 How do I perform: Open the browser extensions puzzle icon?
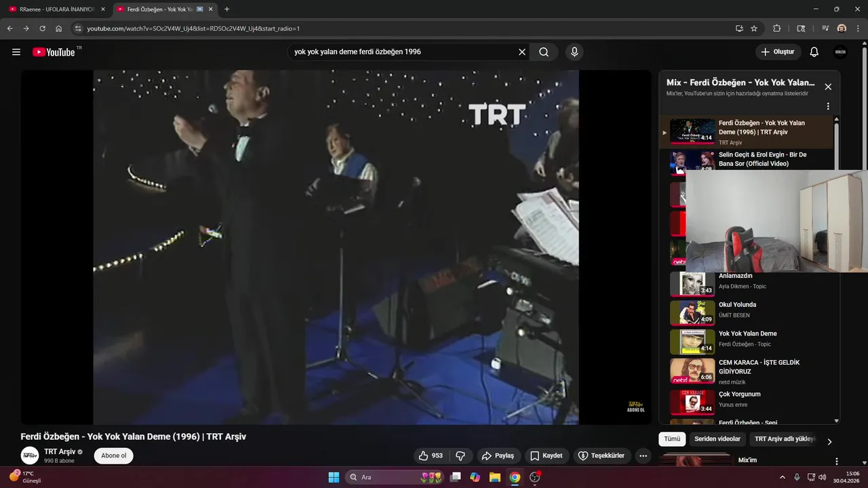pos(777,28)
